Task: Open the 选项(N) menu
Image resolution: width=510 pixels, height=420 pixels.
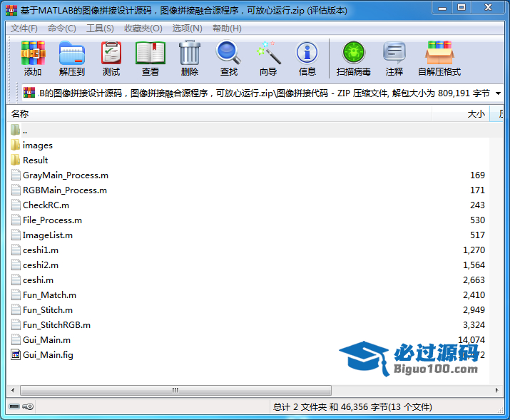Action: [188, 29]
